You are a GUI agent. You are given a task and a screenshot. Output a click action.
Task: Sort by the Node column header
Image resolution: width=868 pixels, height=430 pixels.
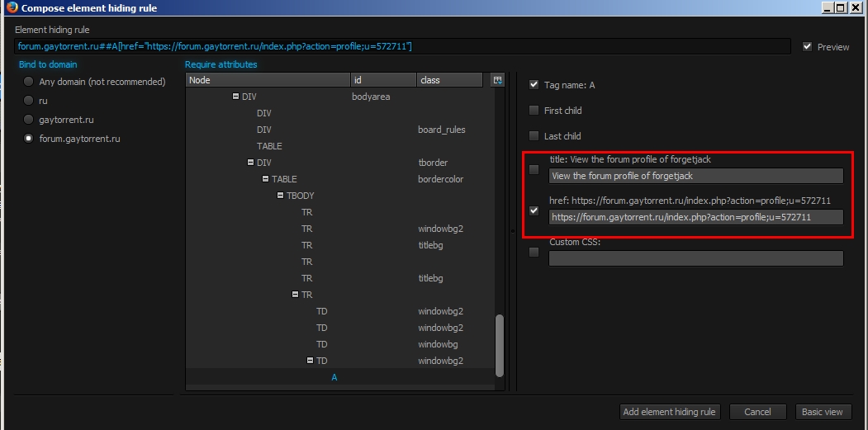[x=268, y=80]
